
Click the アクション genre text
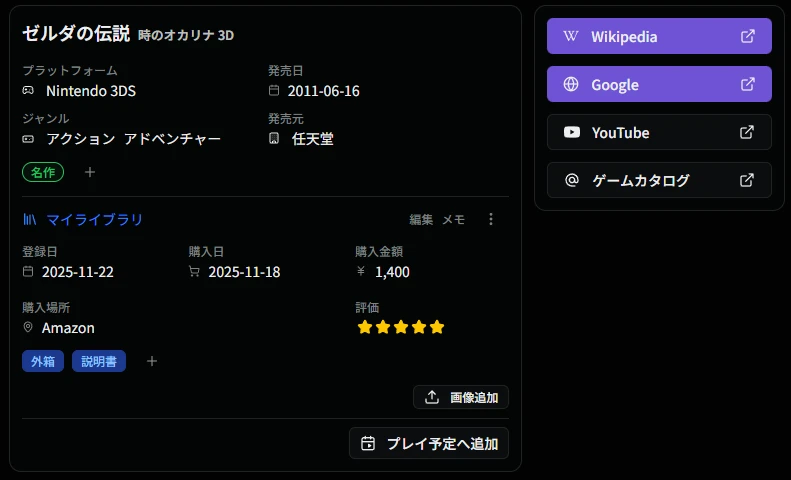pyautogui.click(x=81, y=139)
